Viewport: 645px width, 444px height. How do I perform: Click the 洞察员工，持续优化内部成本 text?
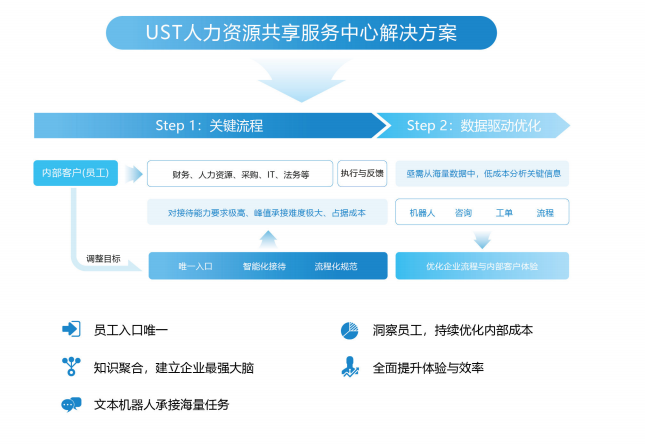[x=453, y=330]
